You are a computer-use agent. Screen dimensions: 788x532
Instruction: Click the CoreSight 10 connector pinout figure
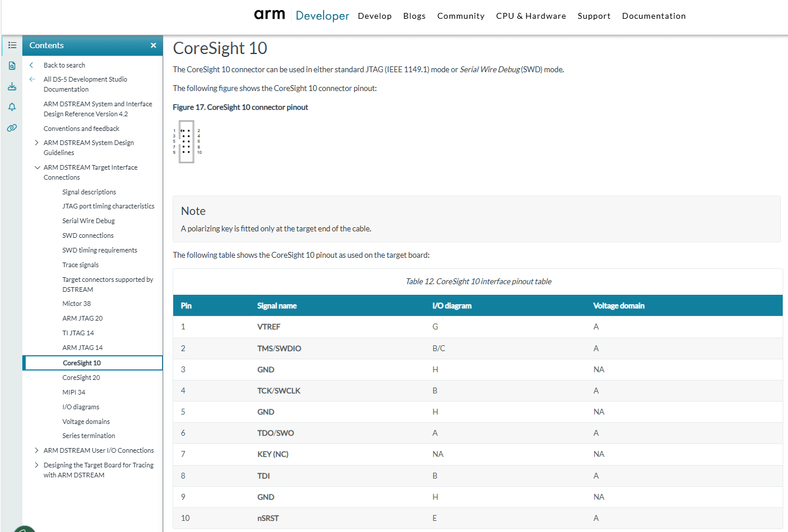point(187,142)
